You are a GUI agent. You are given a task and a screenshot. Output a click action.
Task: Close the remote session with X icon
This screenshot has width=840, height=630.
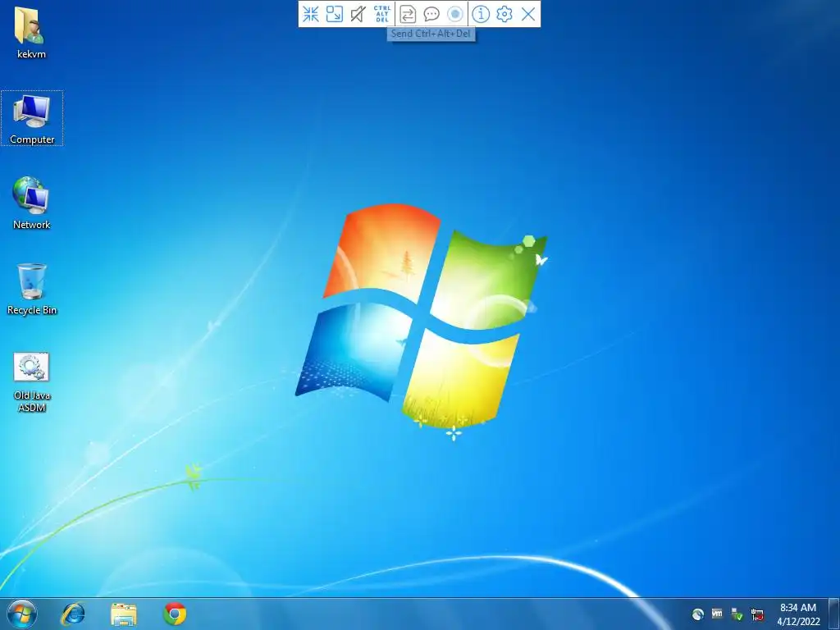528,14
